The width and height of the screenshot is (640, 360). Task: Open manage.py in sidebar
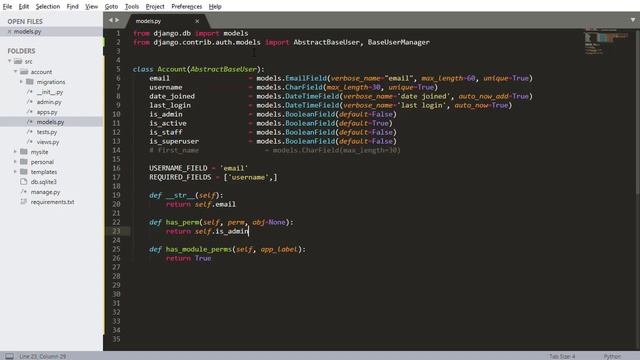pyautogui.click(x=45, y=191)
